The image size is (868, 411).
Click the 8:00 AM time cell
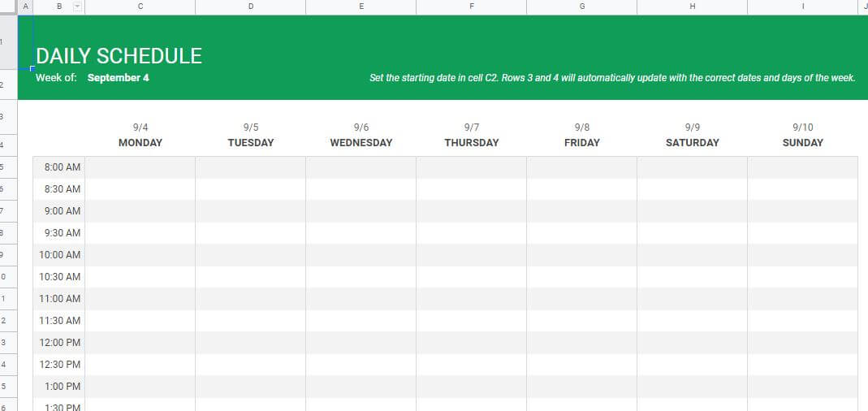tap(59, 167)
